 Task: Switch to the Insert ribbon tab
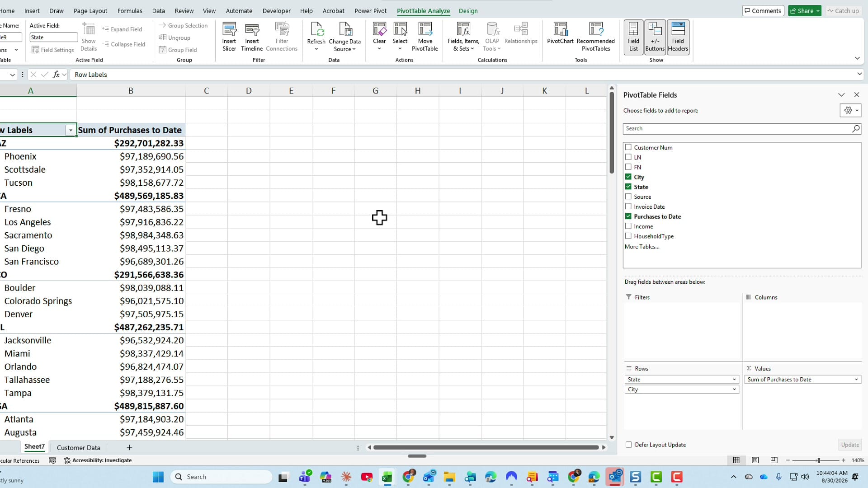(x=32, y=11)
